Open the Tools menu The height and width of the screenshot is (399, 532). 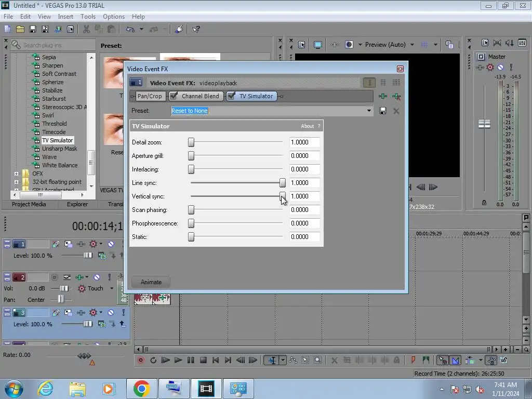(x=88, y=17)
